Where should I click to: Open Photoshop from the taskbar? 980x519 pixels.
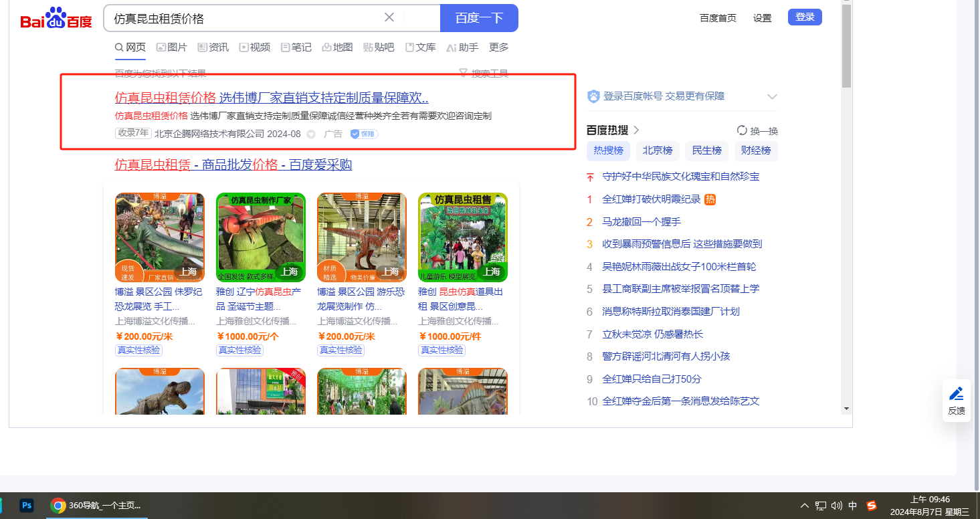click(27, 506)
